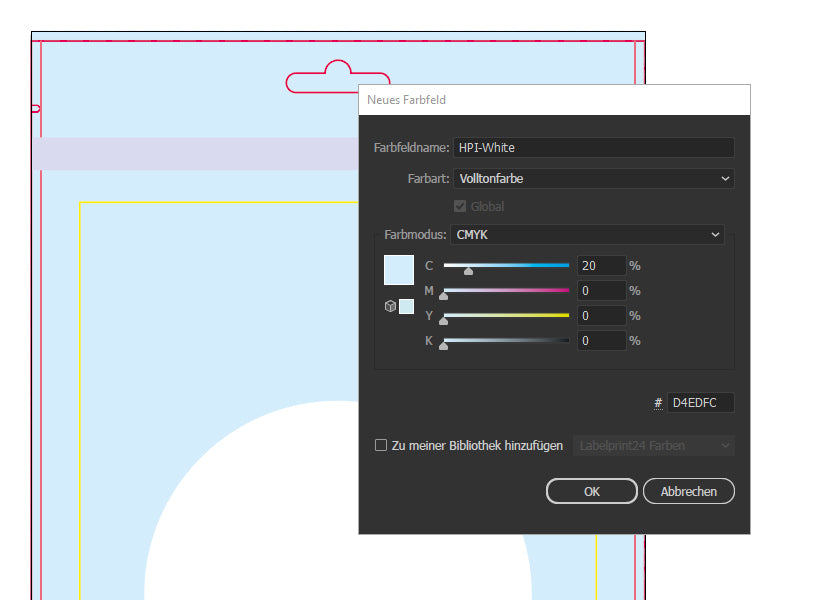Click the hex color field D4EDFC
Screen dimensions: 830x600
point(700,403)
